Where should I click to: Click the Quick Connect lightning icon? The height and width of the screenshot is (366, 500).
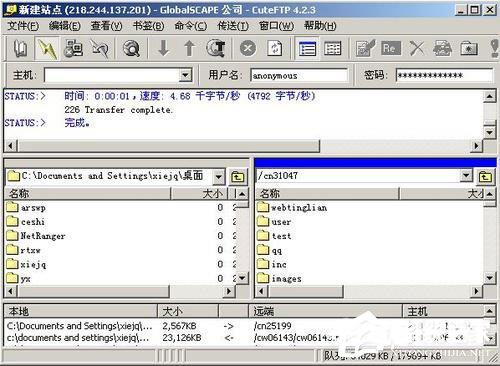click(x=47, y=49)
